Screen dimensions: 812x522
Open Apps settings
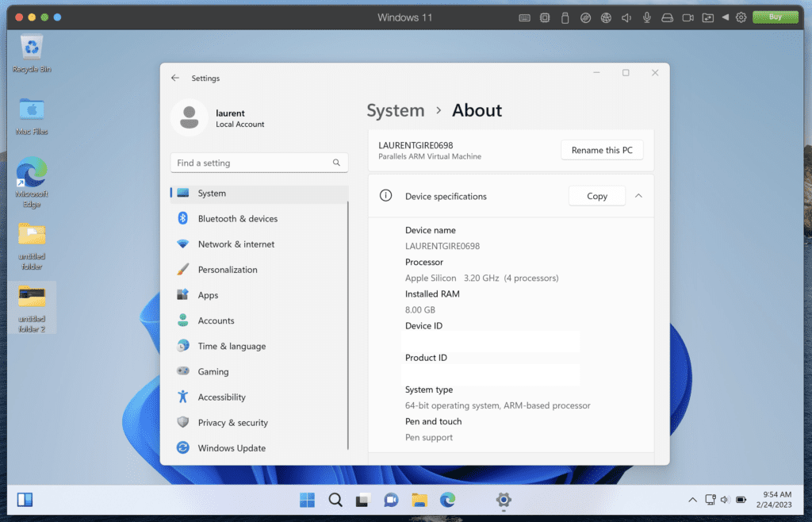[x=259, y=295]
